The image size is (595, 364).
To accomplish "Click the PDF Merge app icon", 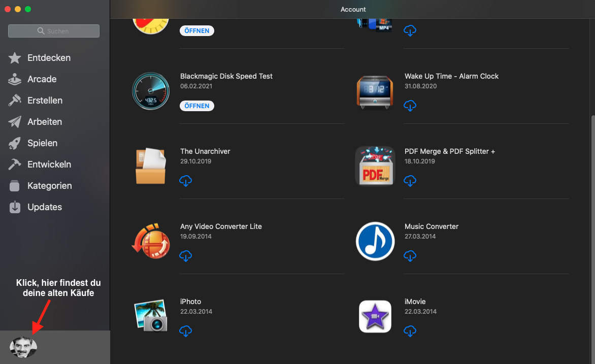I will (375, 166).
